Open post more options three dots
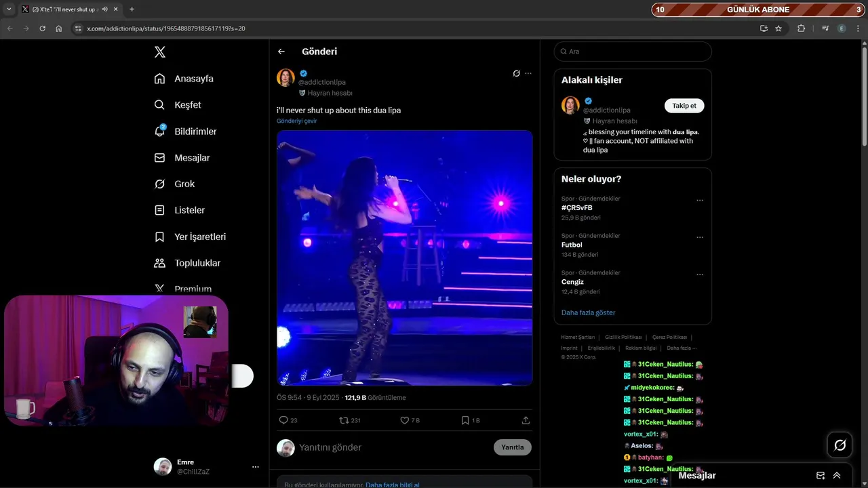Viewport: 868px width, 488px height. 528,73
